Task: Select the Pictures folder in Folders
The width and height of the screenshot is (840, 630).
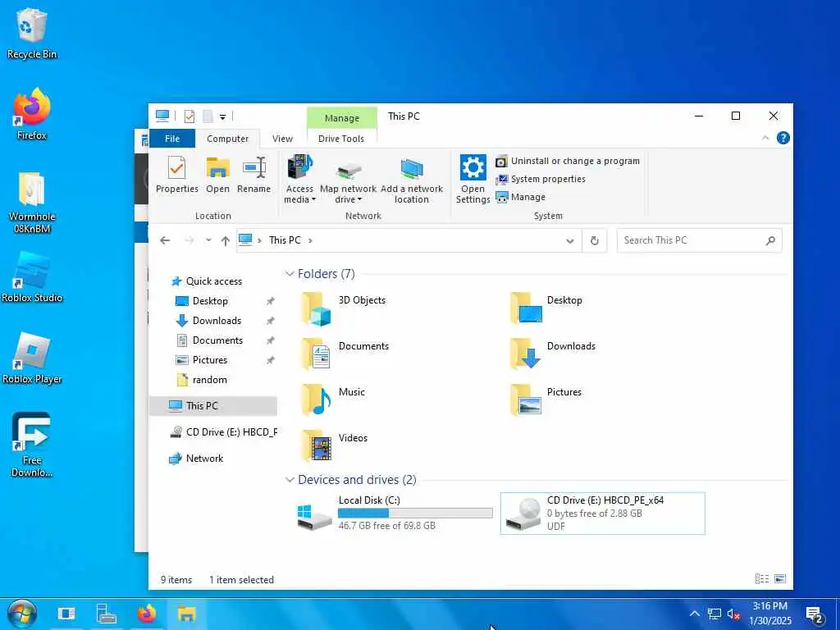Action: pyautogui.click(x=546, y=400)
